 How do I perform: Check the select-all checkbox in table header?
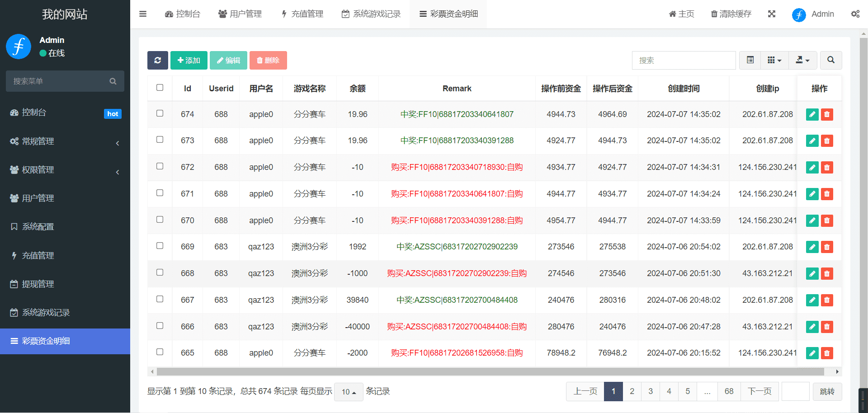pos(160,88)
